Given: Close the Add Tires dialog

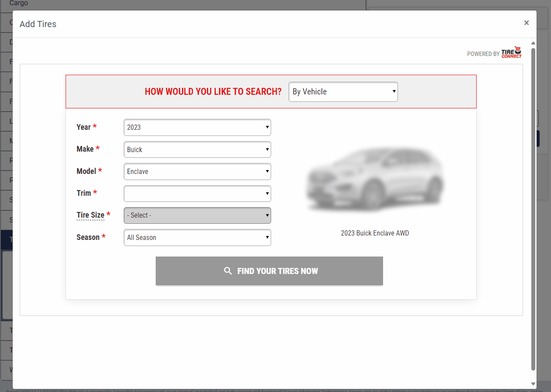Looking at the screenshot, I should point(527,23).
